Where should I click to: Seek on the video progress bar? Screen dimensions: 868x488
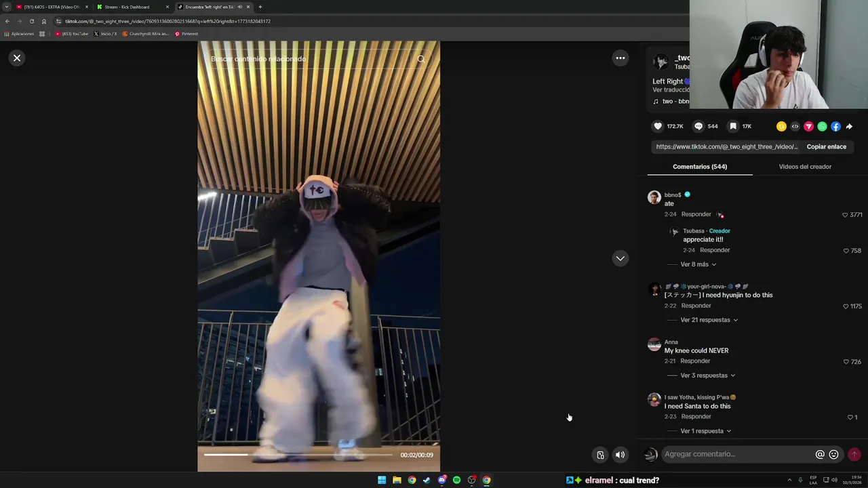pyautogui.click(x=298, y=455)
